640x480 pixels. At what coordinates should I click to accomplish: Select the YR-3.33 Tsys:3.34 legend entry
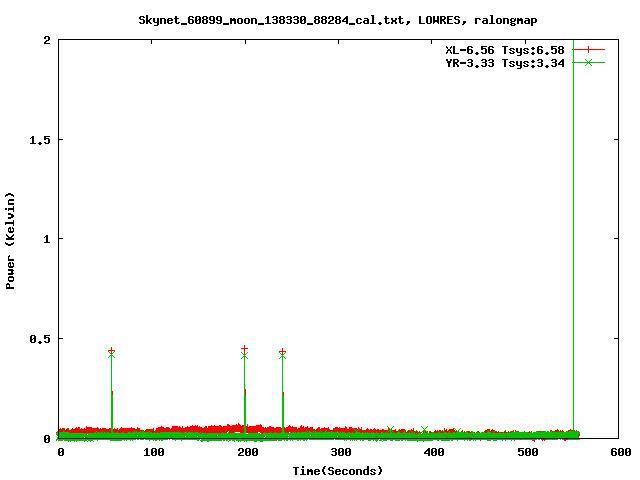pyautogui.click(x=505, y=63)
